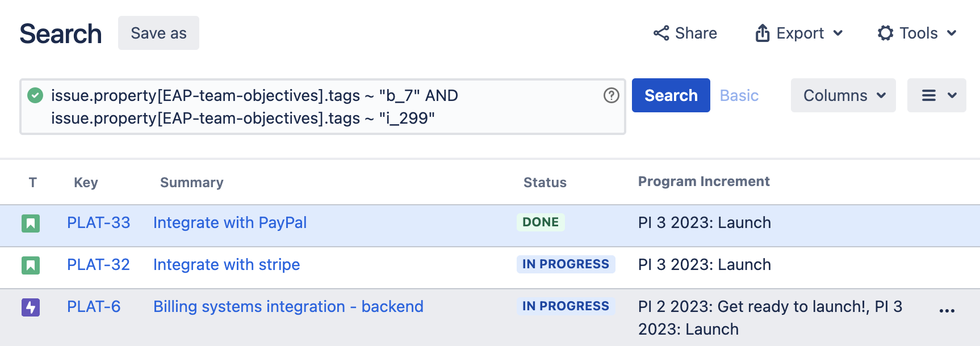Screen dimensions: 980x346
Task: Click the Export upload icon
Action: [762, 33]
